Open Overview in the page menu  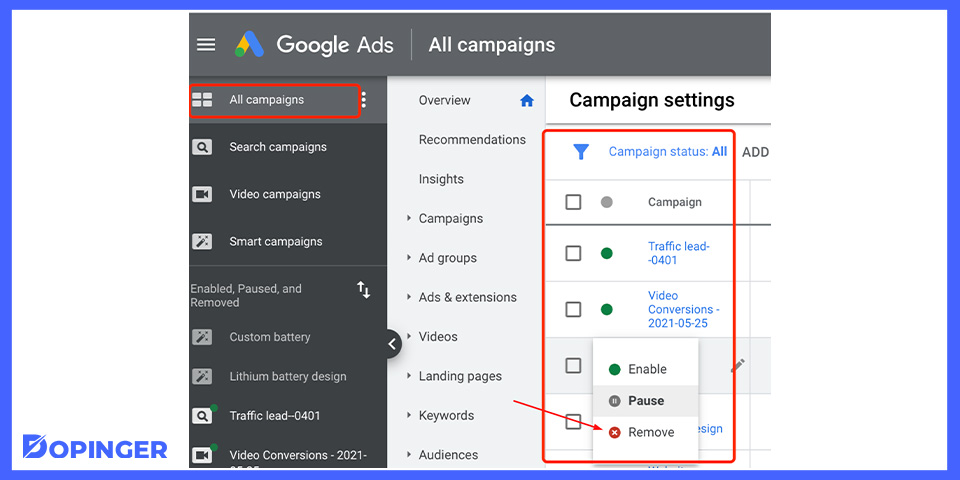point(444,100)
